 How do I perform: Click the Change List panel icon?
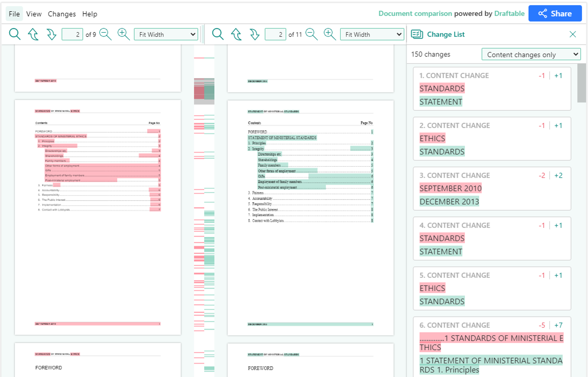click(417, 34)
